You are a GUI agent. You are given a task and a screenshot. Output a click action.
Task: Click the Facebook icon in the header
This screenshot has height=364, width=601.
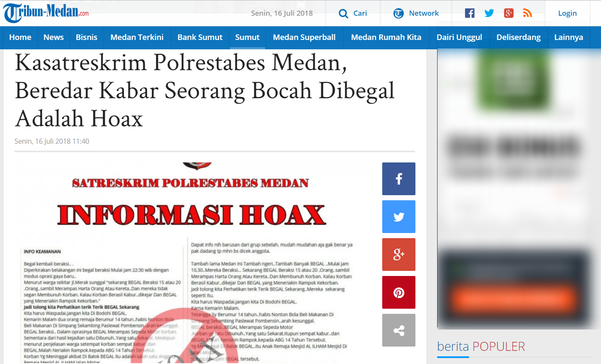(469, 13)
